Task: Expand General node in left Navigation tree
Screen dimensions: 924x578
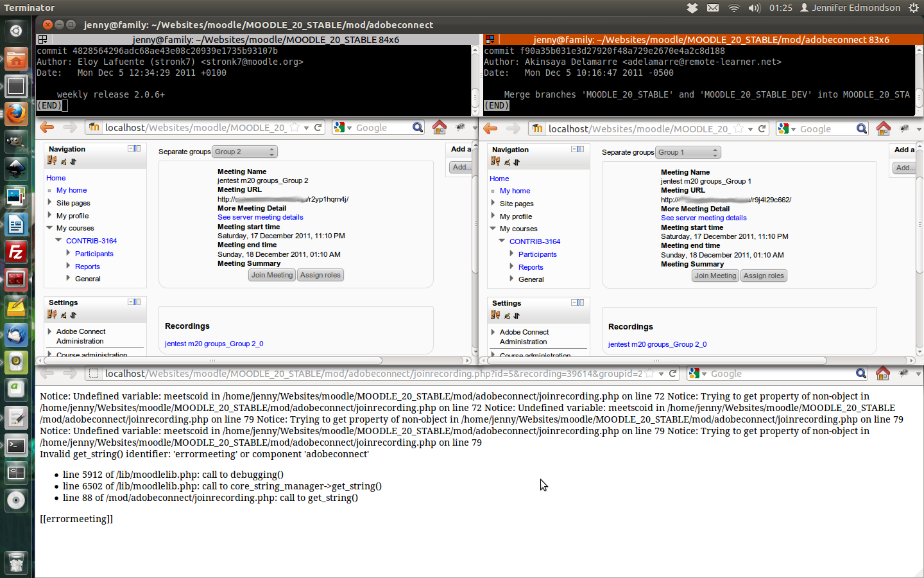Action: [x=68, y=278]
